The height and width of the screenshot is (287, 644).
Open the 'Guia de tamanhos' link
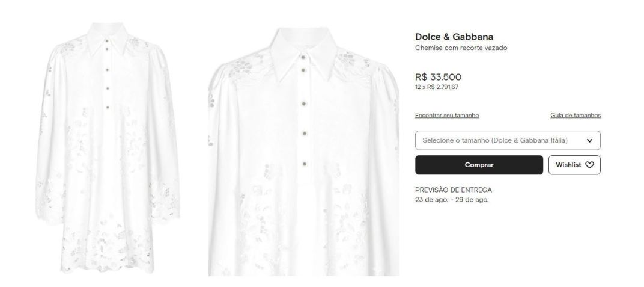click(x=576, y=115)
